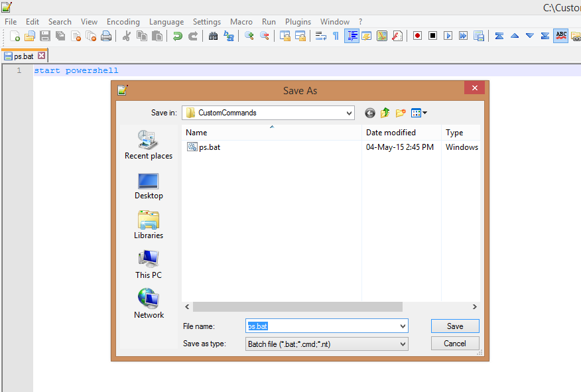Open the Save as type combo box

pyautogui.click(x=326, y=344)
